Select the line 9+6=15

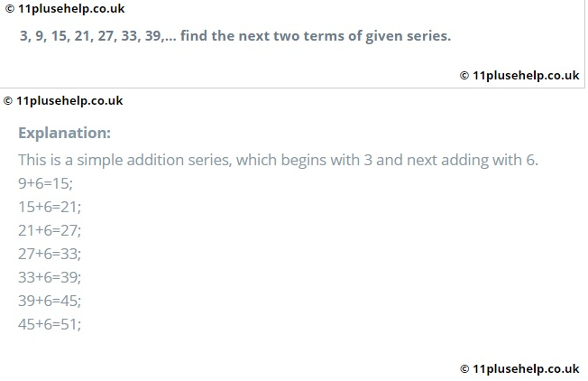[x=45, y=183]
